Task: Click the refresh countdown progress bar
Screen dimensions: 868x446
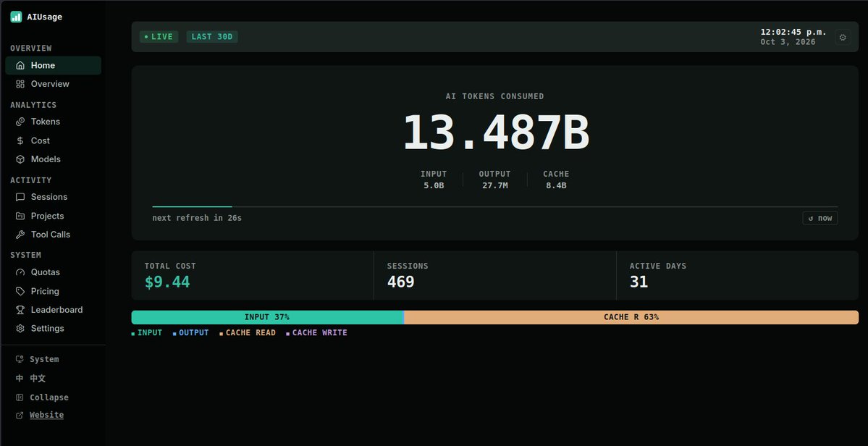Action: tap(495, 207)
